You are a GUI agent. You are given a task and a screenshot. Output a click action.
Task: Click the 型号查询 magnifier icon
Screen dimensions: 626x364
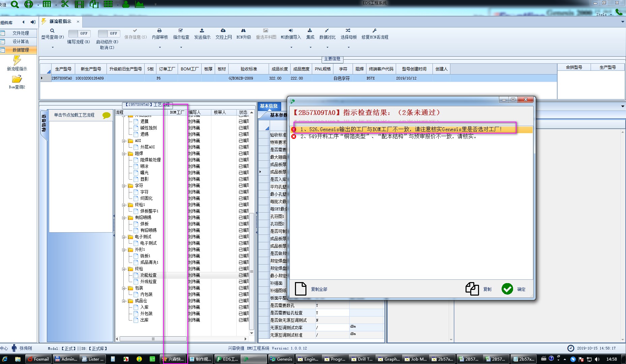pyautogui.click(x=52, y=31)
